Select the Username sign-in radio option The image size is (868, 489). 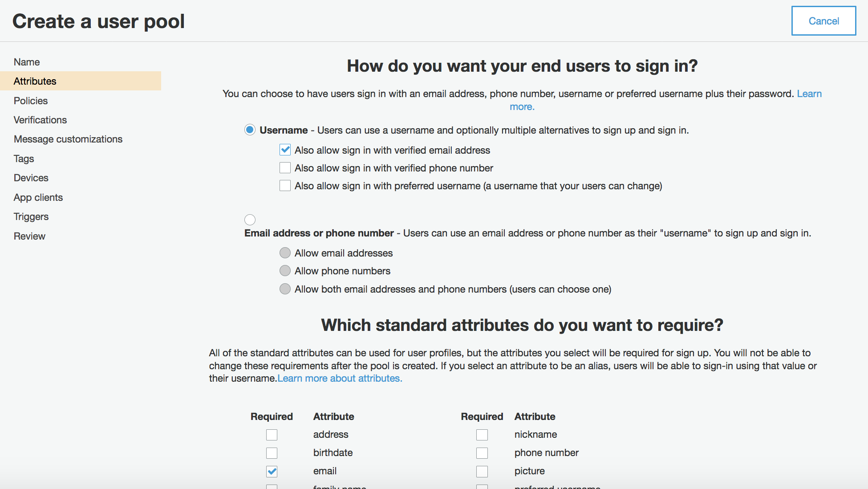tap(250, 130)
